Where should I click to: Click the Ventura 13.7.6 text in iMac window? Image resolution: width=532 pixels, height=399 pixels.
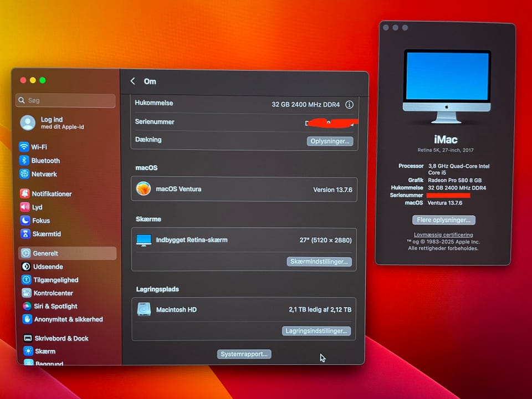(x=445, y=203)
